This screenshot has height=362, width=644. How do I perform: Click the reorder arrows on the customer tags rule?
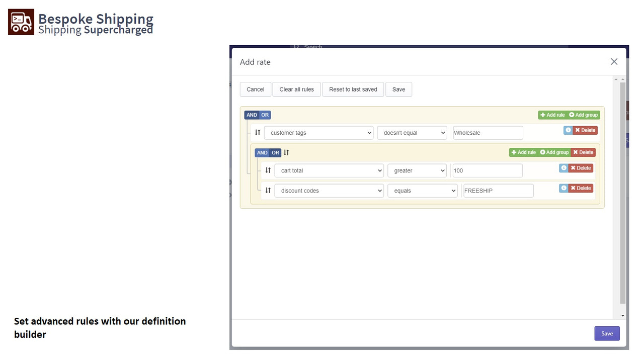click(257, 132)
